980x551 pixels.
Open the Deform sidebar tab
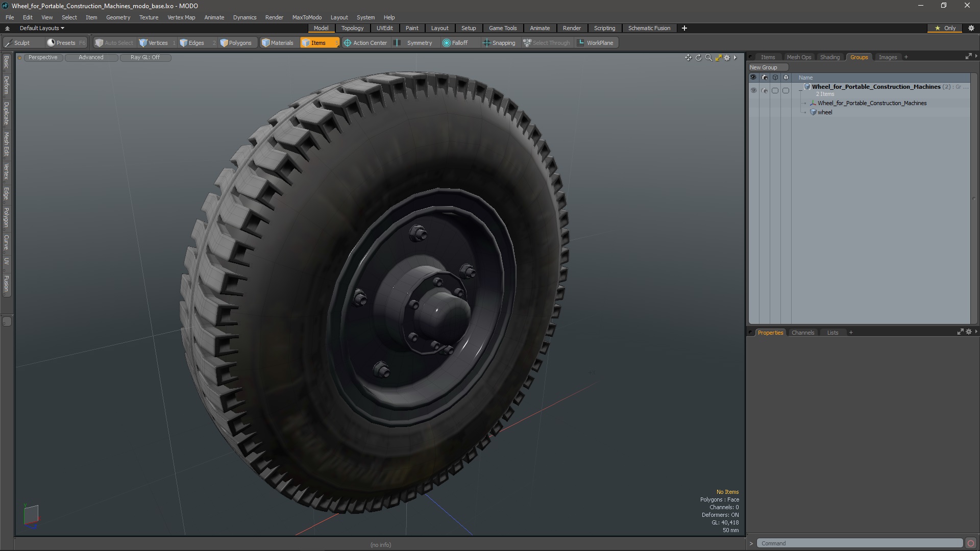point(6,85)
